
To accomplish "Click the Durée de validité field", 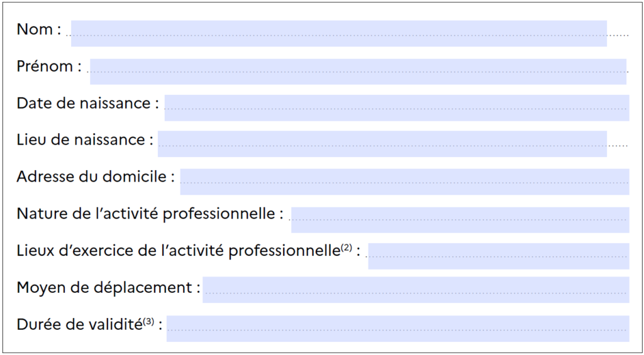I will 397,329.
